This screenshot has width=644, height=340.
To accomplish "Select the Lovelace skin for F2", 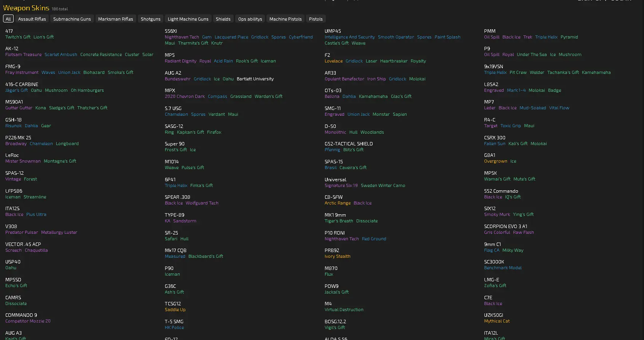I will click(x=333, y=61).
